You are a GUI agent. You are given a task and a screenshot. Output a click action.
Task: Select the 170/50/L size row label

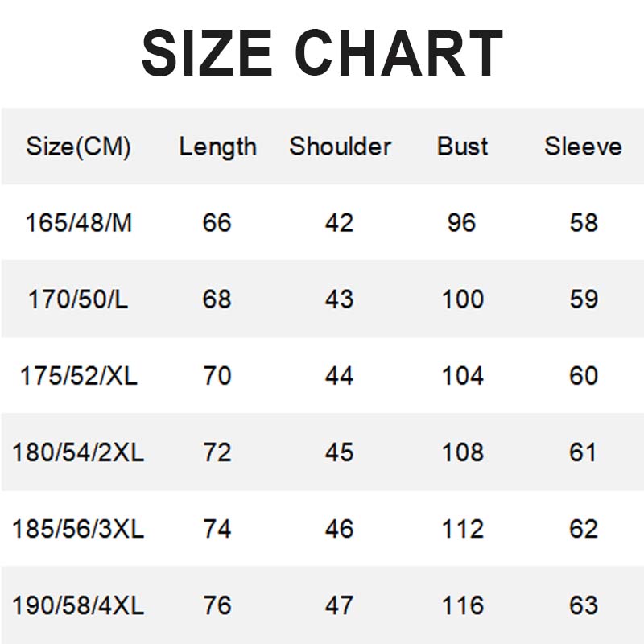[x=78, y=299]
